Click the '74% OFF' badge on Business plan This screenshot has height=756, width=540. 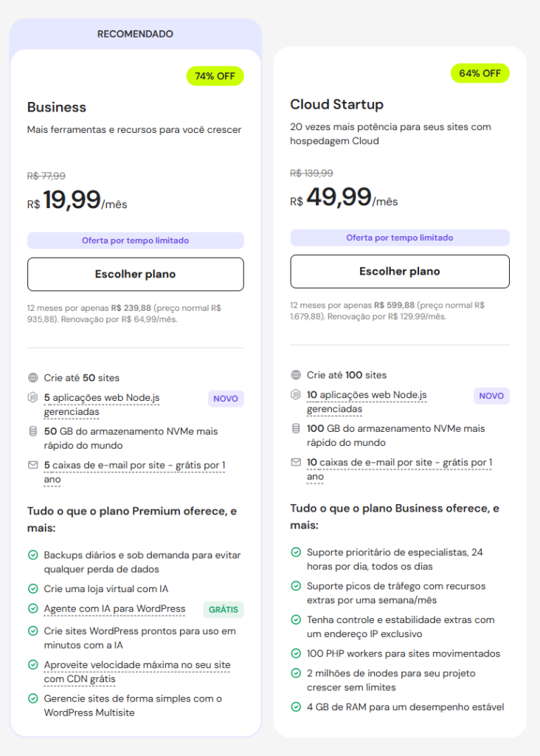[215, 75]
